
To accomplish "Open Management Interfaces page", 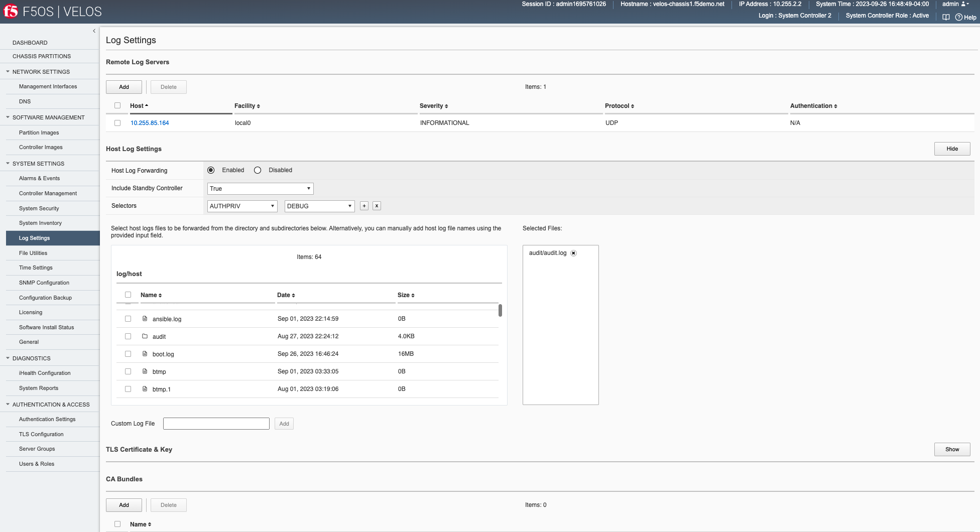I will pyautogui.click(x=48, y=86).
